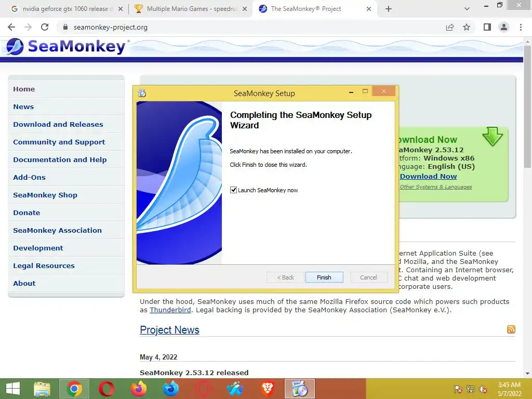Open Chrome three-dot menu
Viewport: 532px width, 399px height.
521,27
